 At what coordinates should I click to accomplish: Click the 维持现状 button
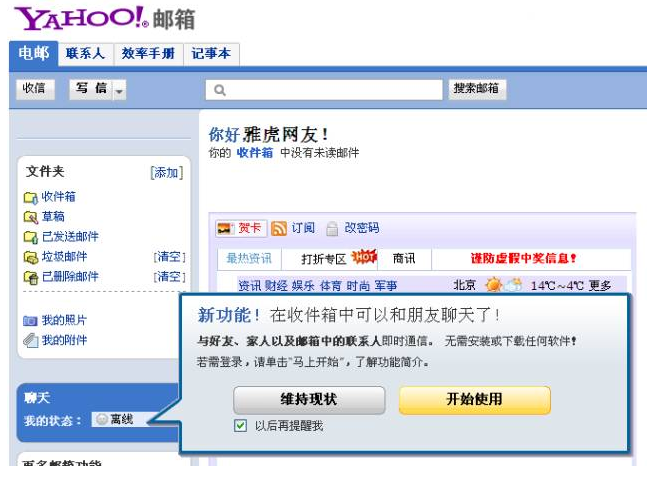click(x=309, y=400)
